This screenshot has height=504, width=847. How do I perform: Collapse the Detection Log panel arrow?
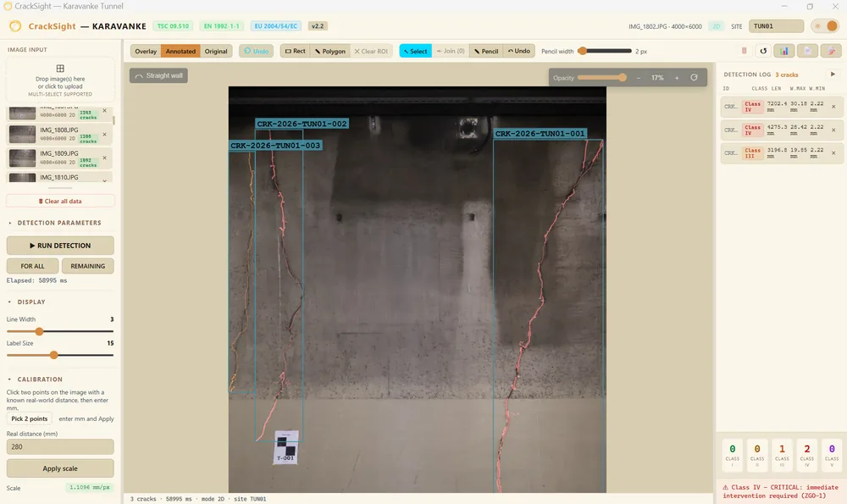(x=833, y=74)
